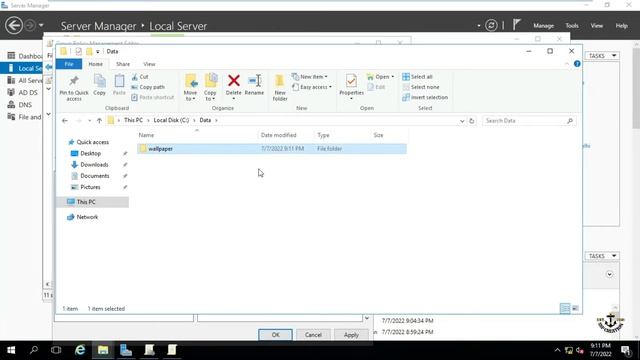Viewport: 640px width, 360px height.
Task: Click the Open button in ribbon
Action: [380, 77]
